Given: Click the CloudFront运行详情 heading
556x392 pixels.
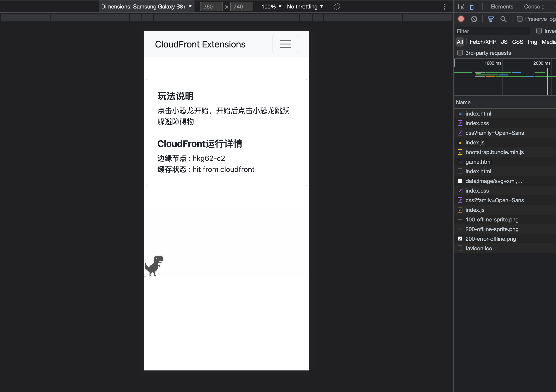Looking at the screenshot, I should tap(200, 144).
